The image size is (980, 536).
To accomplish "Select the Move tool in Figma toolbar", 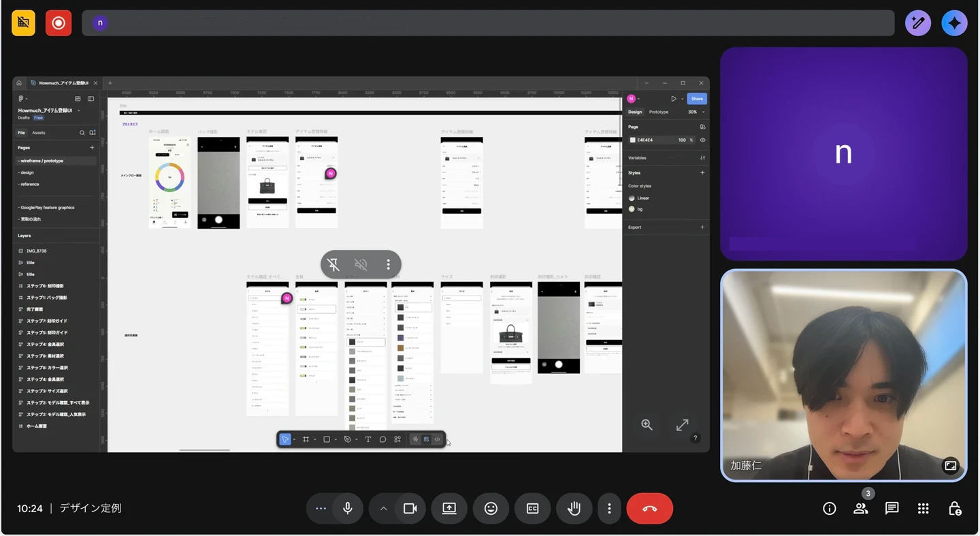I will pyautogui.click(x=285, y=439).
